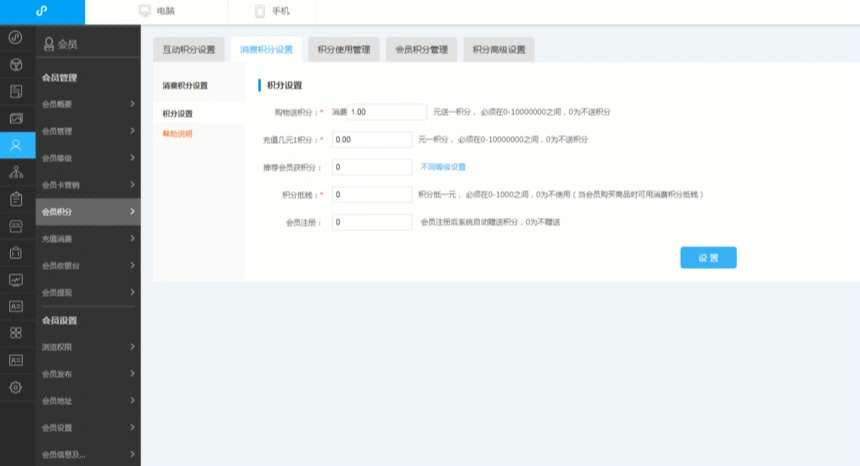Click the 购物送积分 field label
Viewport: 860px width, 466px height.
(x=296, y=112)
